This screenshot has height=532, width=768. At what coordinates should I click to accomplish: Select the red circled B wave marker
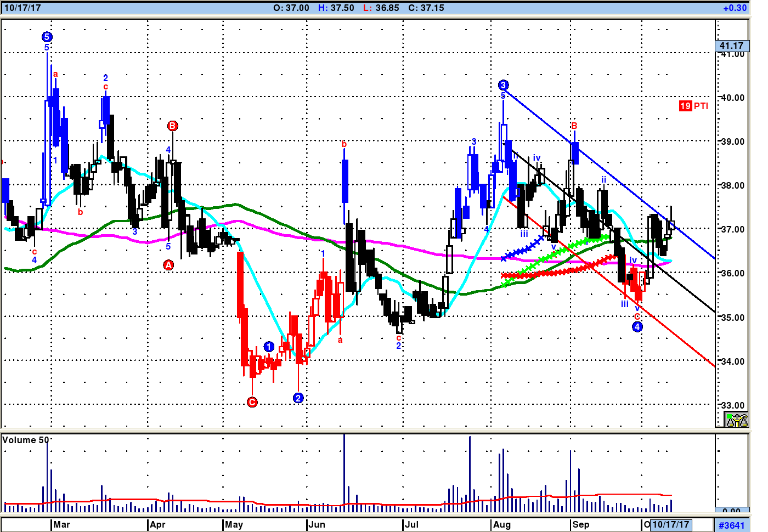(172, 126)
